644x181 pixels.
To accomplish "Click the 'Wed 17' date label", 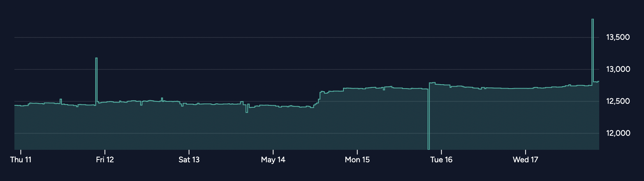I will (x=525, y=160).
